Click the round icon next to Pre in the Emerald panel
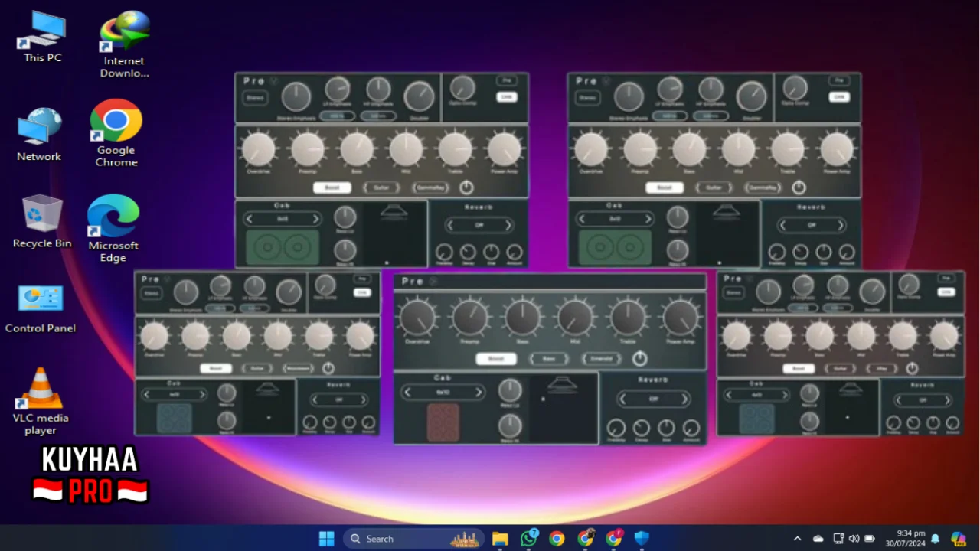This screenshot has width=980, height=551. [x=433, y=281]
